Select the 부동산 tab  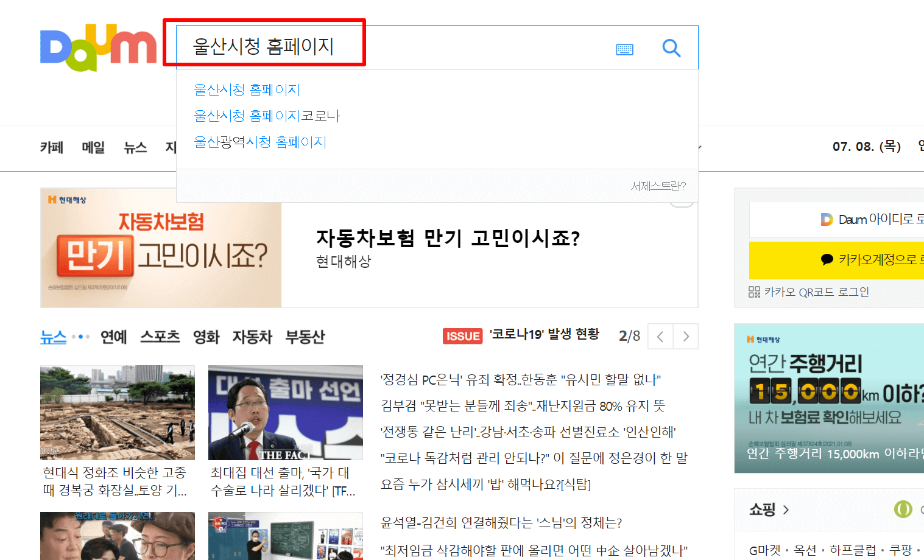[305, 337]
